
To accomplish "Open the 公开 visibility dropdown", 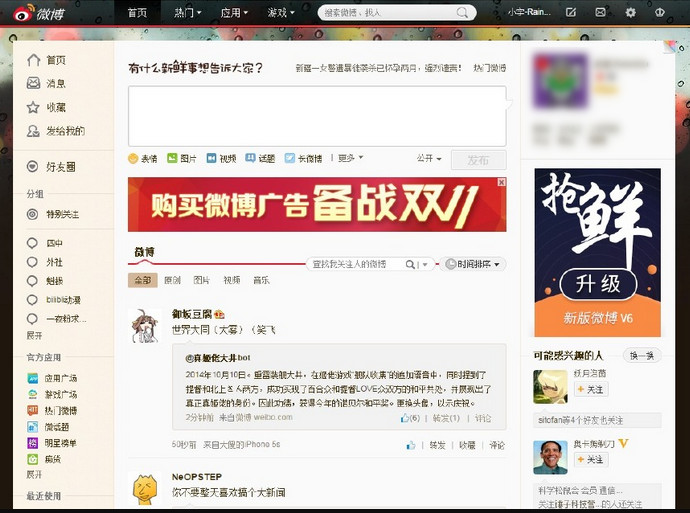I will click(x=429, y=158).
